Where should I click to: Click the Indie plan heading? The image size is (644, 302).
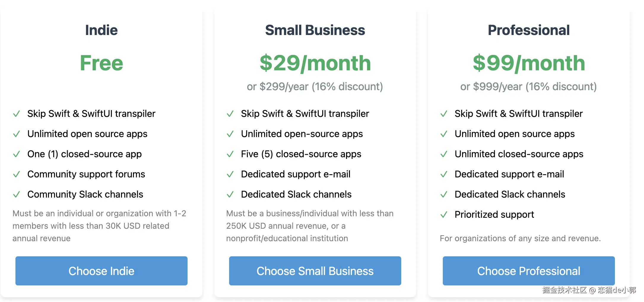pos(101,30)
